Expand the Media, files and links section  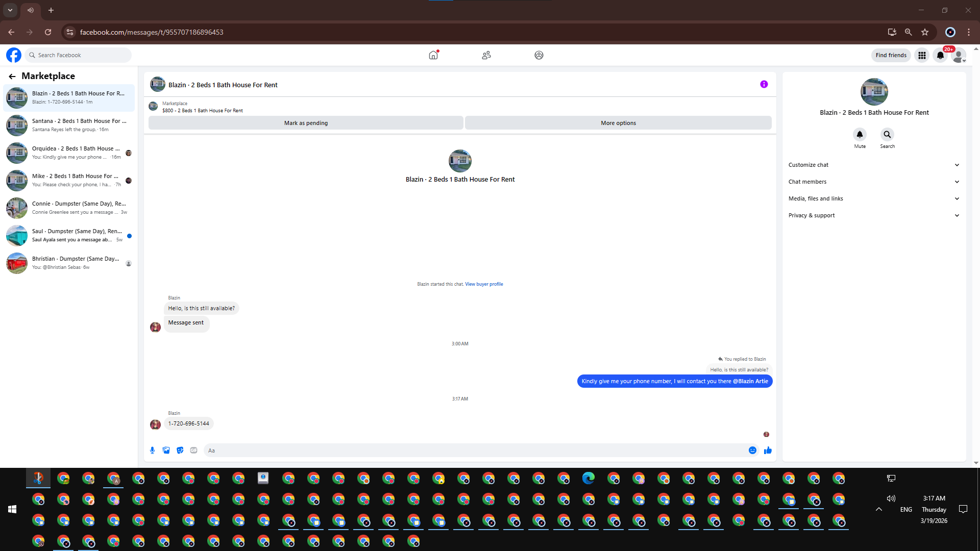point(874,198)
